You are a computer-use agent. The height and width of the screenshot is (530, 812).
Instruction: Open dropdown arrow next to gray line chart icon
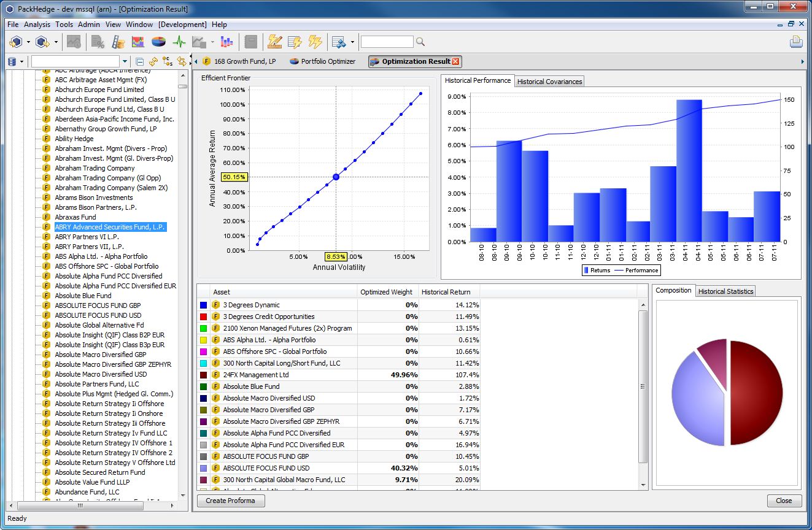click(212, 42)
